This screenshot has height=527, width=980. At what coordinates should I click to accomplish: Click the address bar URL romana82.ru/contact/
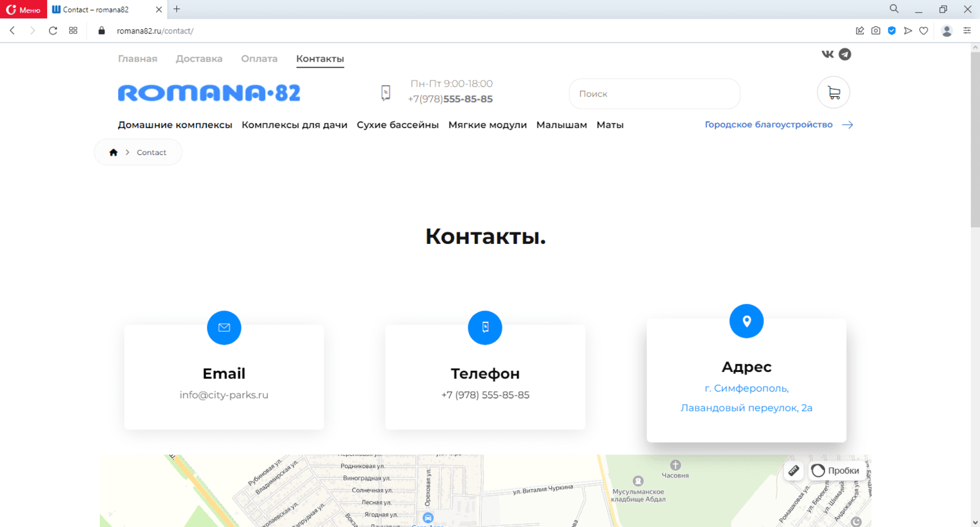click(155, 31)
